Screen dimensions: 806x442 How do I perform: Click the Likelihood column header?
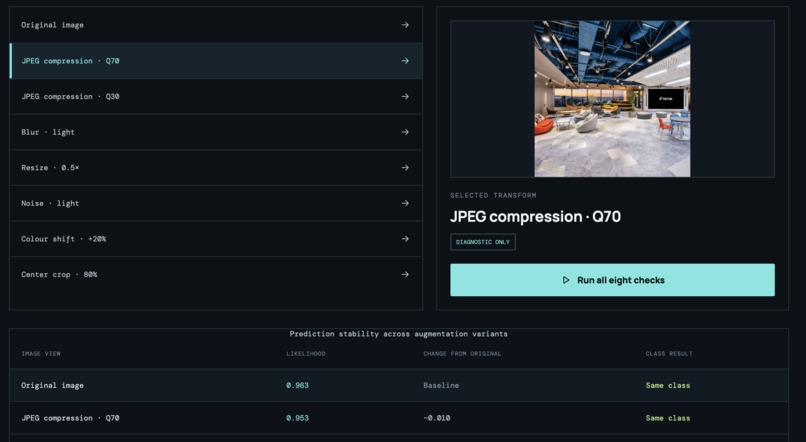(x=306, y=354)
